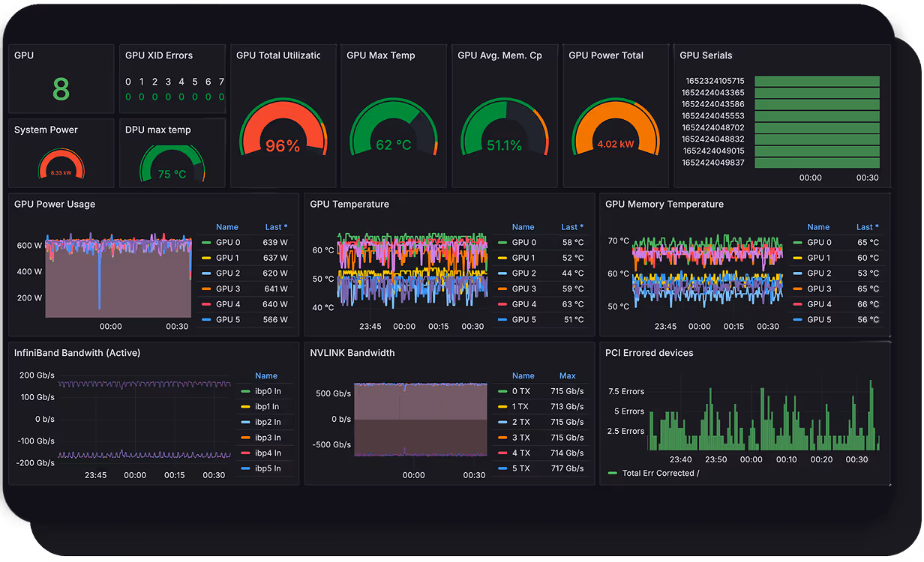
Task: Toggle GPU 1 series in GPU Temperature legend
Action: (x=524, y=258)
